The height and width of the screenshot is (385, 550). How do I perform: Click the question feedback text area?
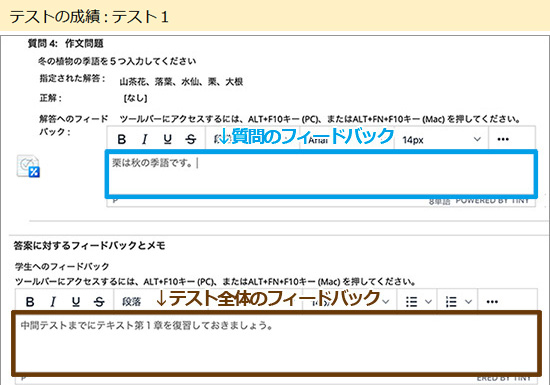point(321,174)
